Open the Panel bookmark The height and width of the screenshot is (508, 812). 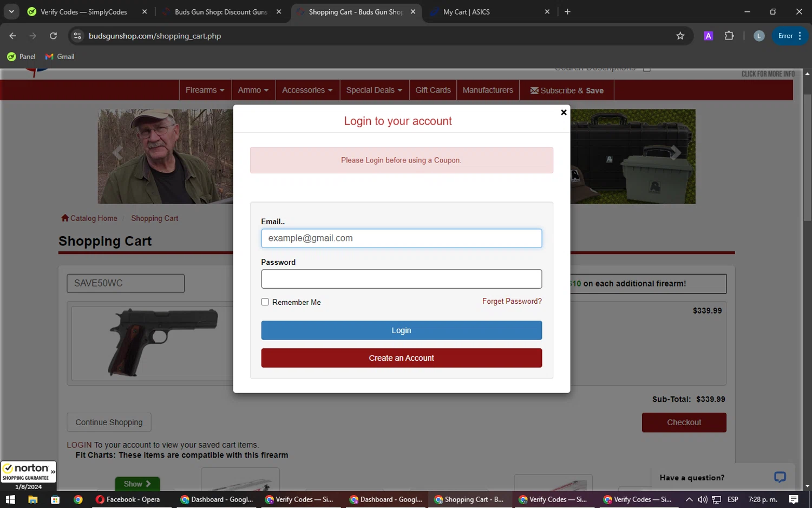(21, 56)
